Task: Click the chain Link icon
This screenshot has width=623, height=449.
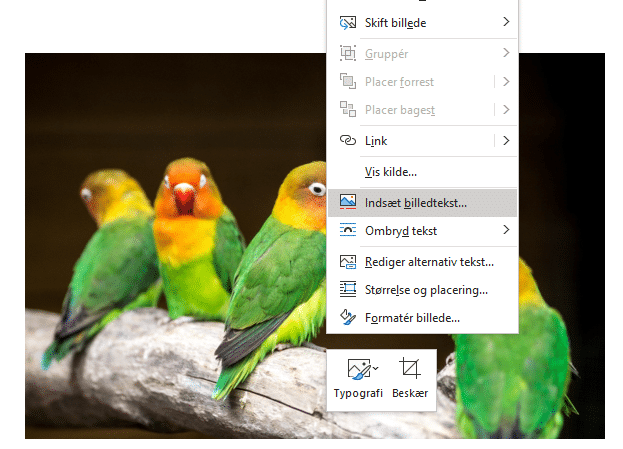Action: point(348,141)
